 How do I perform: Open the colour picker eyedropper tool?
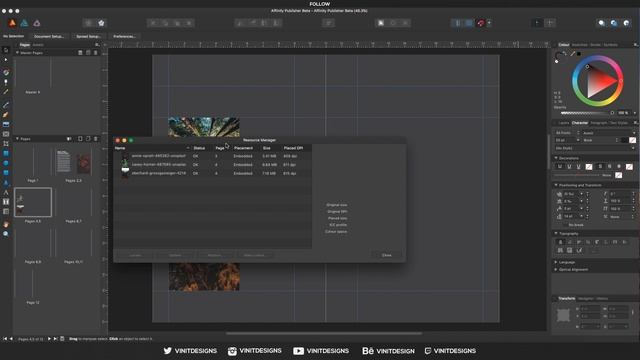click(573, 54)
